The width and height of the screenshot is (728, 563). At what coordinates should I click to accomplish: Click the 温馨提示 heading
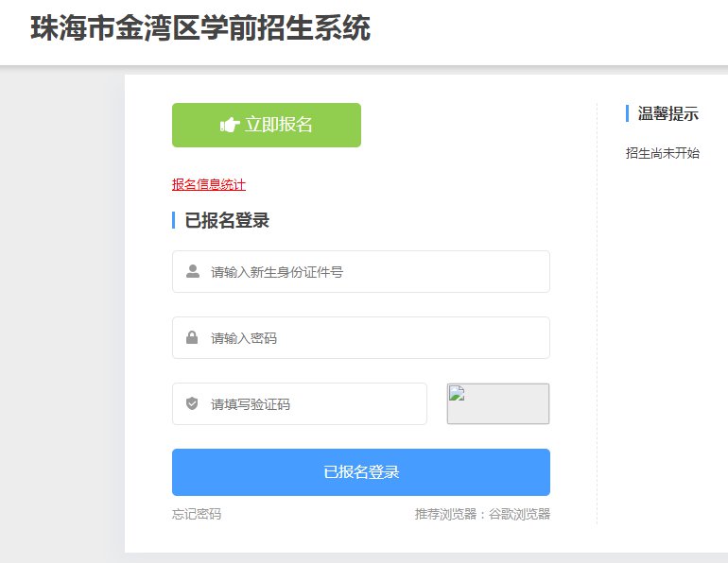pyautogui.click(x=668, y=114)
